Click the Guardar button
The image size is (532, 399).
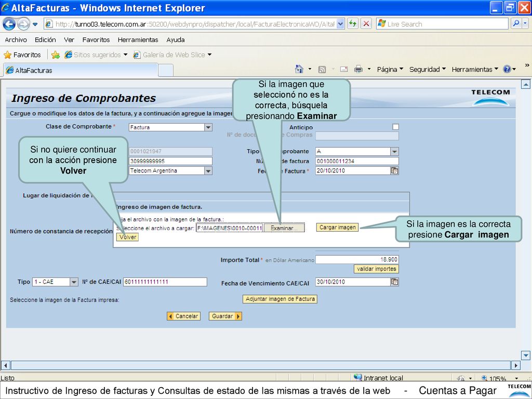tap(225, 316)
